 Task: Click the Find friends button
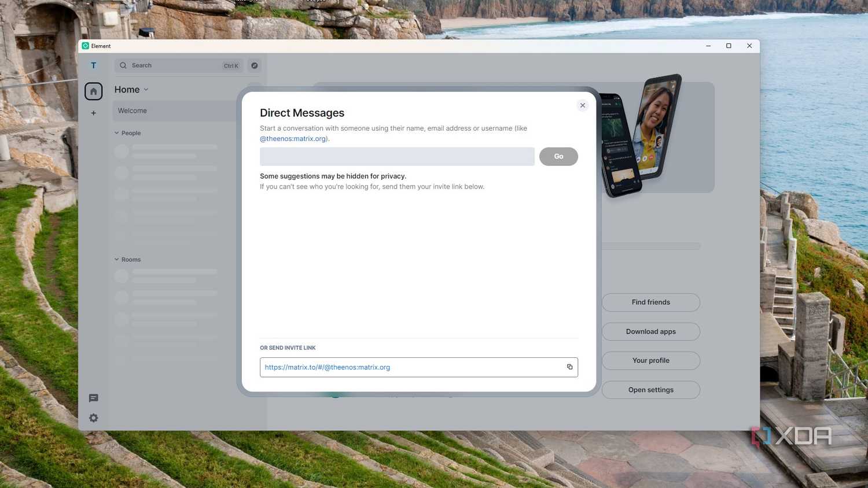651,302
